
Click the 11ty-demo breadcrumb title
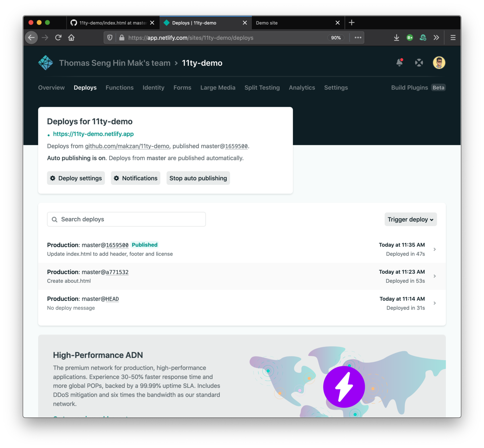point(202,63)
